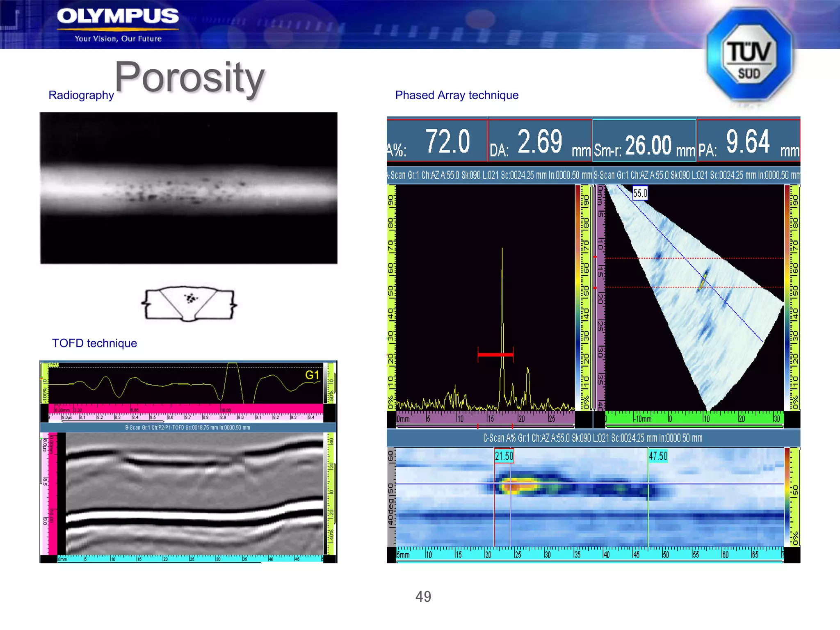Click the radiography weld image

pos(189,188)
